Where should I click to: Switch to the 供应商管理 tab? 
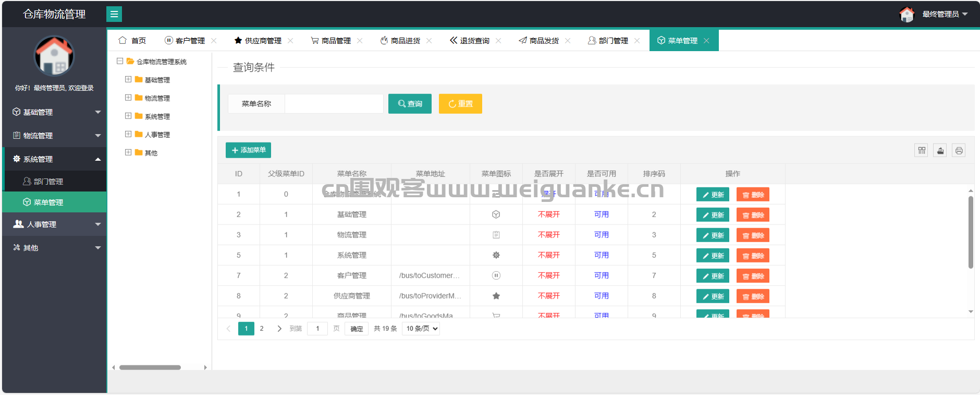[x=258, y=41]
